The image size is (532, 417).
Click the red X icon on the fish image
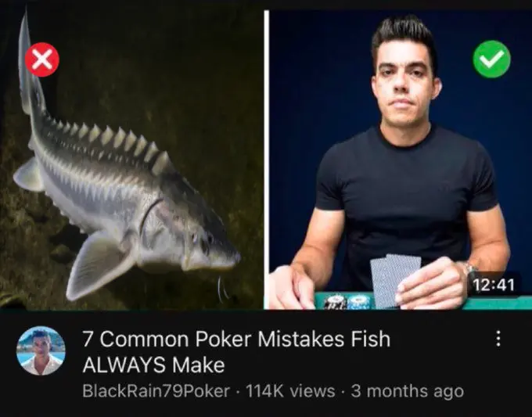[x=42, y=59]
